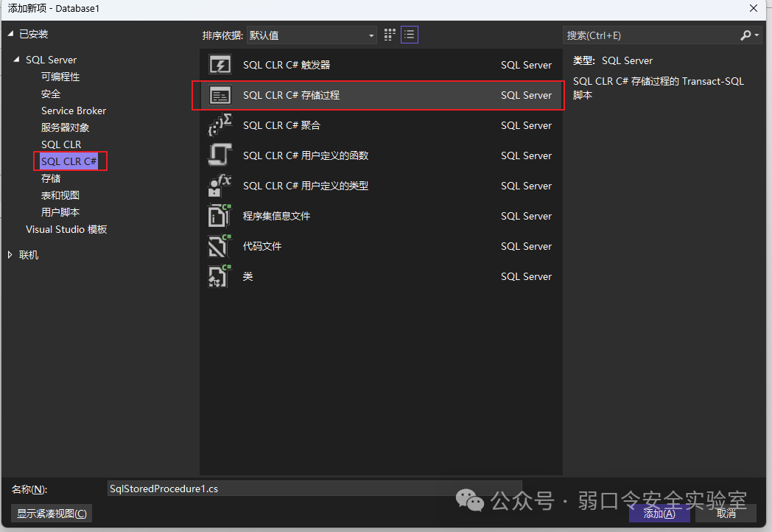
Task: Select the 存储 category
Action: tap(51, 178)
